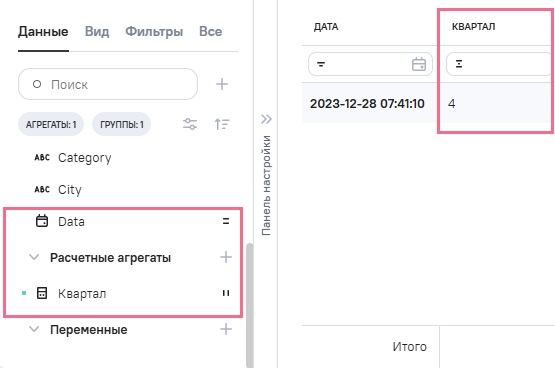Collapse the Переменные section
Screen dimensions: 555x368
click(34, 329)
